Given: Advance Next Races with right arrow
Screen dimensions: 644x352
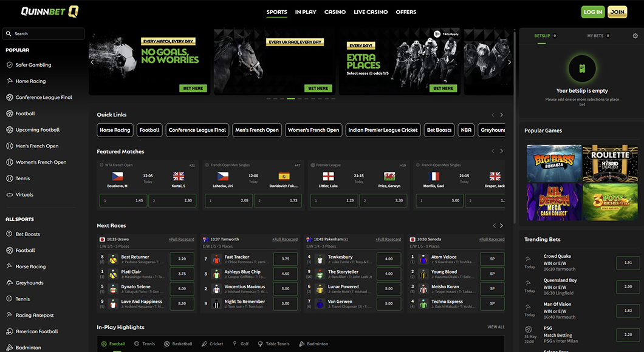Looking at the screenshot, I should coord(501,226).
